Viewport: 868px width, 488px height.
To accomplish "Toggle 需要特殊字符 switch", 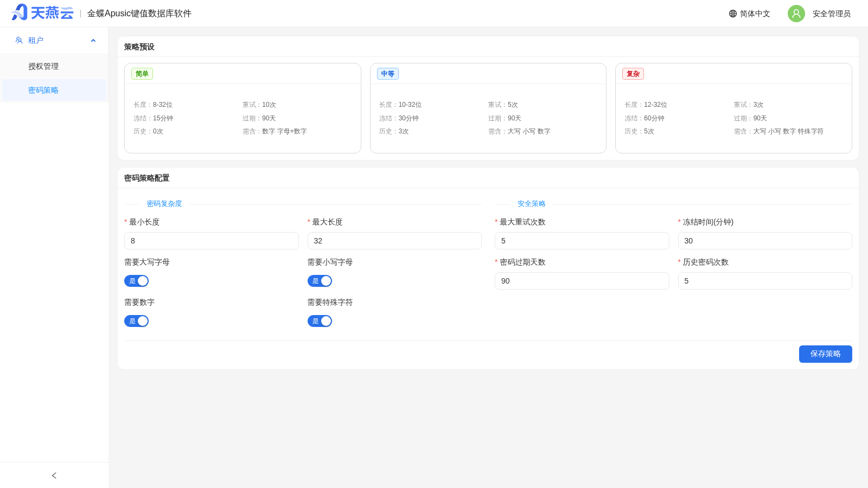I will pos(320,321).
